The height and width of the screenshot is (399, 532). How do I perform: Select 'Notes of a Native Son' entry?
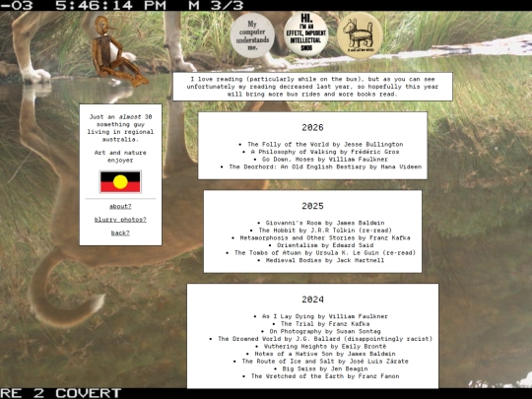tap(325, 354)
